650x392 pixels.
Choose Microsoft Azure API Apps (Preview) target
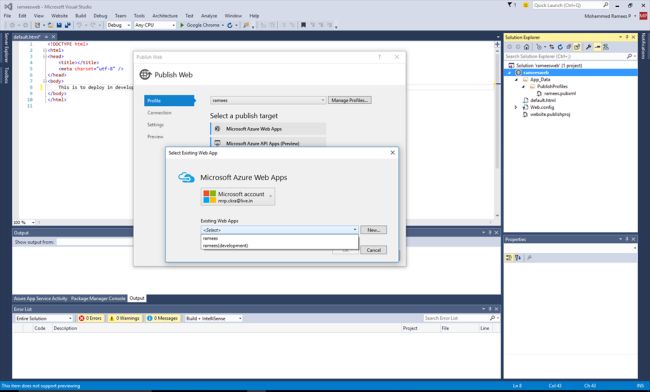268,143
